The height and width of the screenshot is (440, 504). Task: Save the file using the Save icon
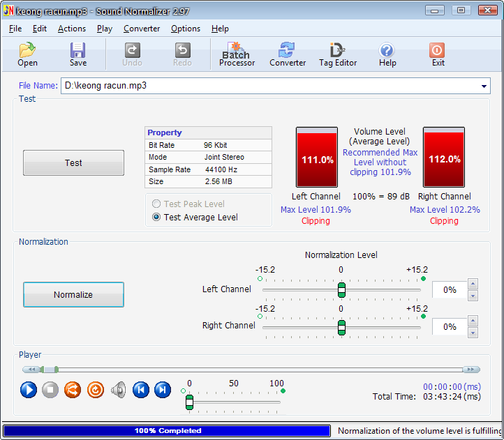pos(78,54)
